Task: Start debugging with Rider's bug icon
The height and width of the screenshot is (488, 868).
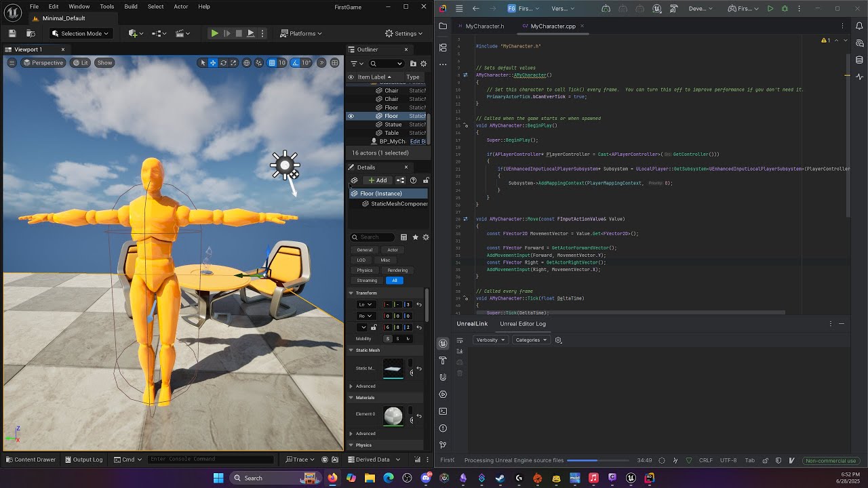Action: (785, 9)
